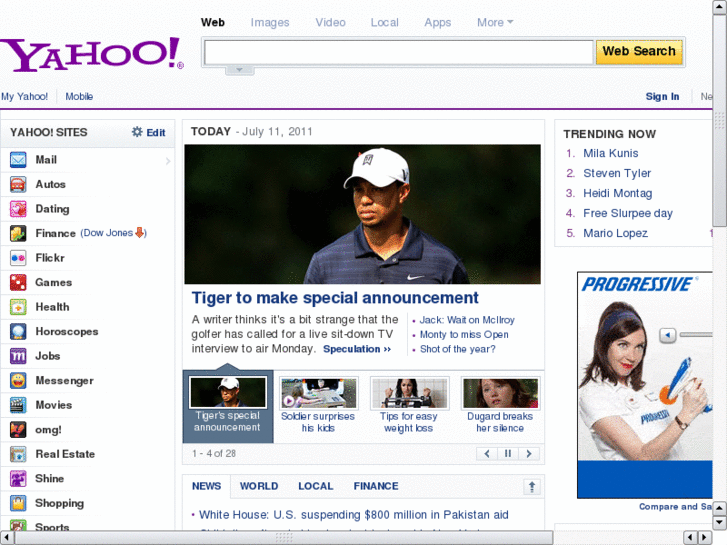Click the Edit gear icon
Image resolution: width=727 pixels, height=545 pixels.
(138, 132)
